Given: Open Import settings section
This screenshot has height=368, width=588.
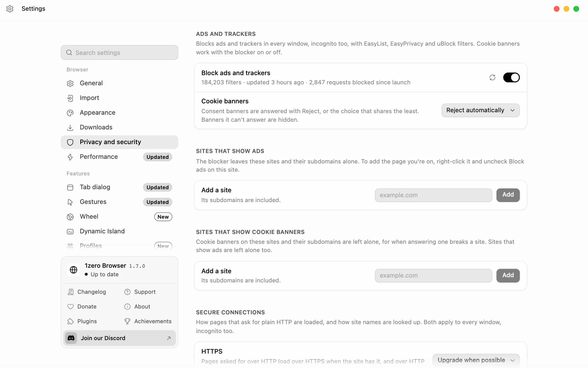Looking at the screenshot, I should click(119, 98).
